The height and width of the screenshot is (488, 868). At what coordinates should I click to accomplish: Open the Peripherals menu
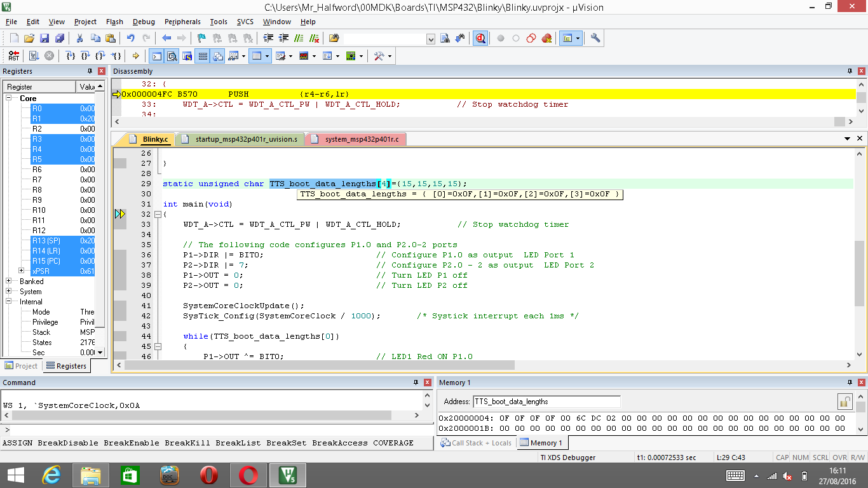(x=182, y=22)
